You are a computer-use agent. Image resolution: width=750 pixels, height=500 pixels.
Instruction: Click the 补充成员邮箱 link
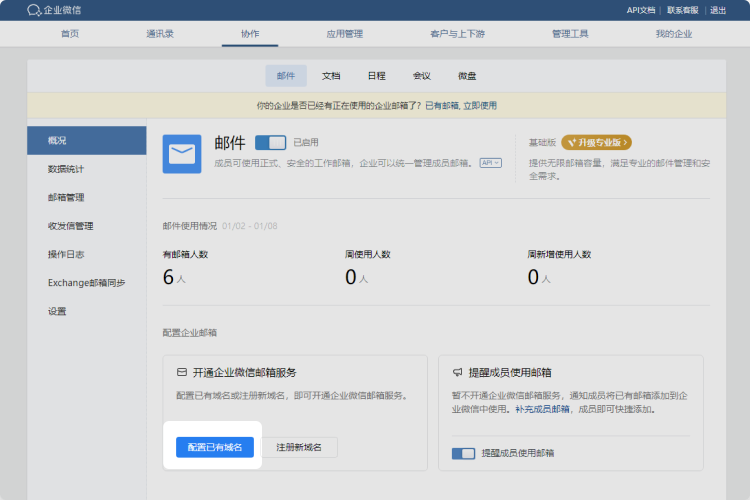[542, 409]
